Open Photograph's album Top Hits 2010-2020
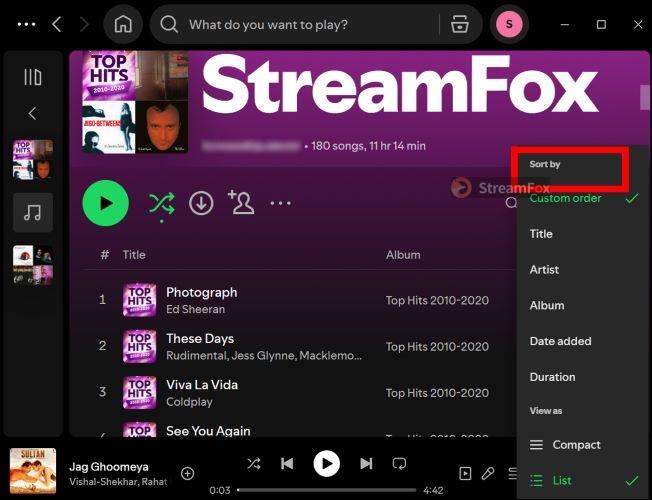The image size is (652, 500). 437,300
